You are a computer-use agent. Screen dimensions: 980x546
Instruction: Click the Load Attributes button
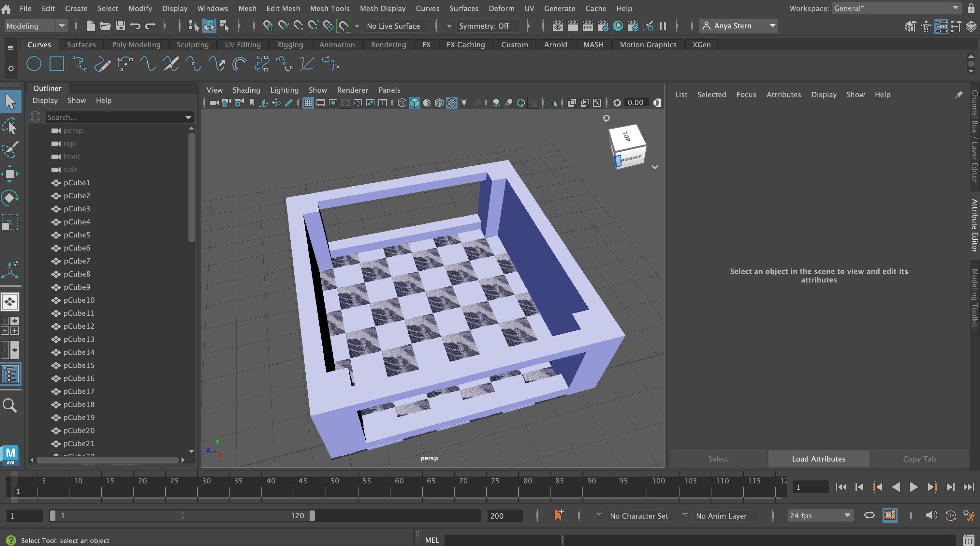[818, 459]
